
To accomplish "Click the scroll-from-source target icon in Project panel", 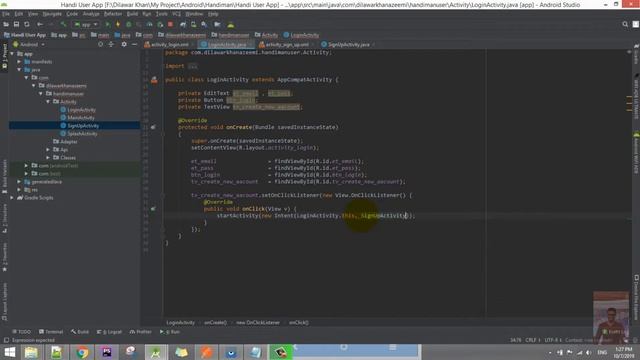I will pyautogui.click(x=100, y=44).
